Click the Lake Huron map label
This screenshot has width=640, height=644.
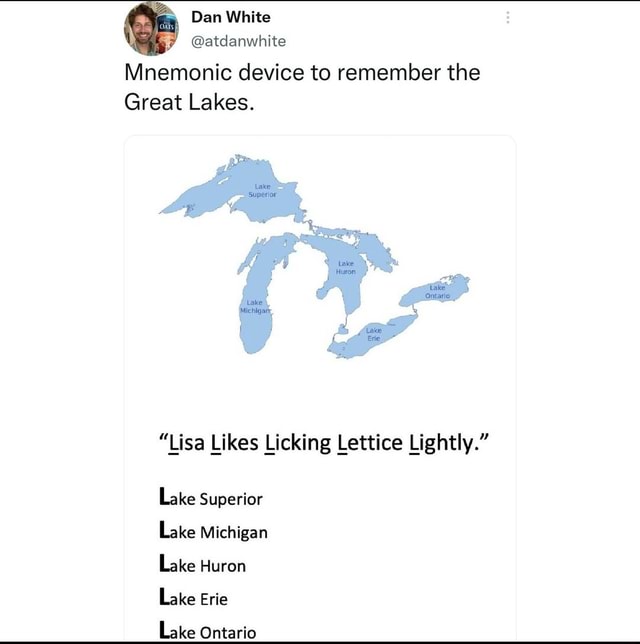pyautogui.click(x=346, y=267)
